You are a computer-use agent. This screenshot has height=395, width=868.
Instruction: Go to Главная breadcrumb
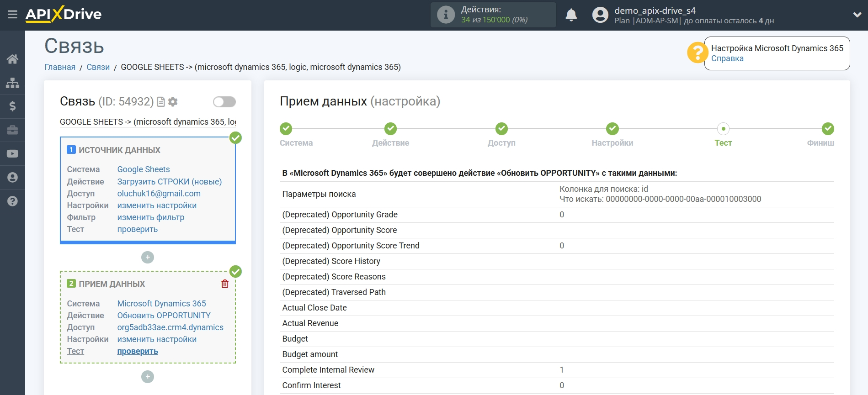[60, 67]
